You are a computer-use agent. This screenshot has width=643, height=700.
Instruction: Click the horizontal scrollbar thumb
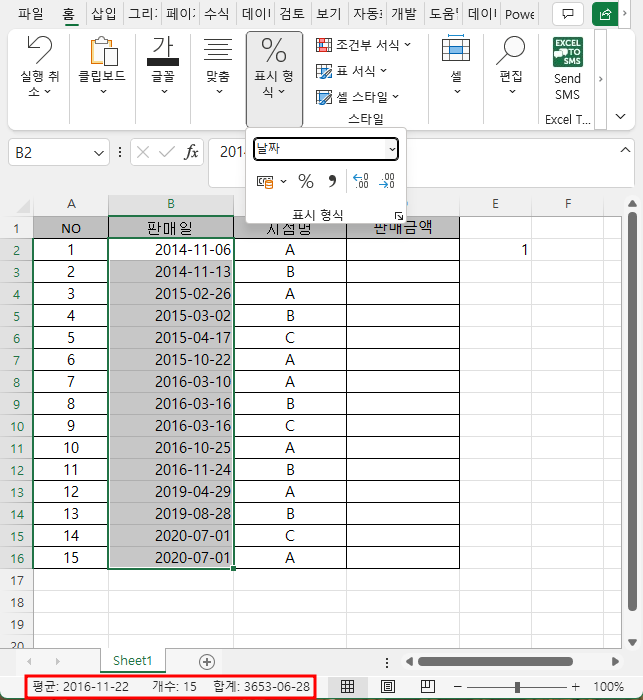(495, 662)
